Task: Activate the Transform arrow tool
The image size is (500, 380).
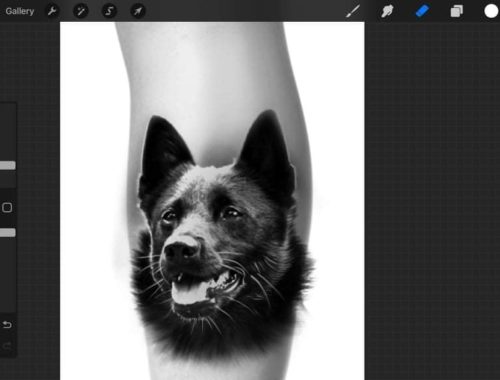Action: pos(138,11)
